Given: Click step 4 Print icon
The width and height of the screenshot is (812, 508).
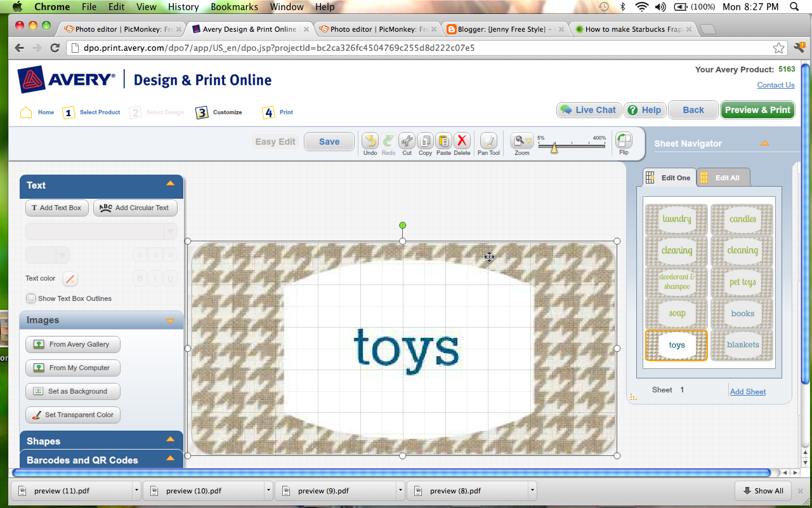Looking at the screenshot, I should pos(268,112).
